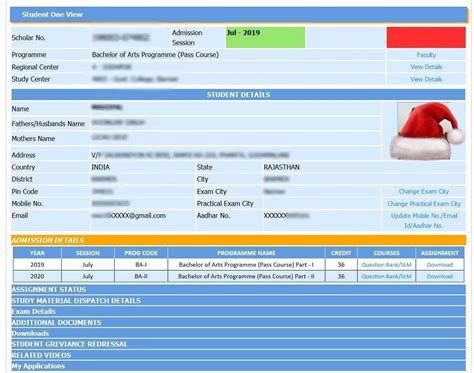
Task: Expand the My Applications section
Action: tap(238, 366)
